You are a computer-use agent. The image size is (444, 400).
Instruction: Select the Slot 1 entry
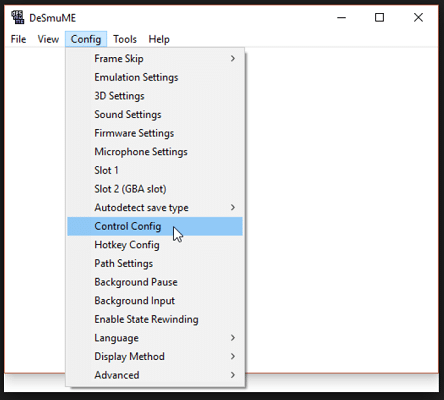tap(155, 170)
